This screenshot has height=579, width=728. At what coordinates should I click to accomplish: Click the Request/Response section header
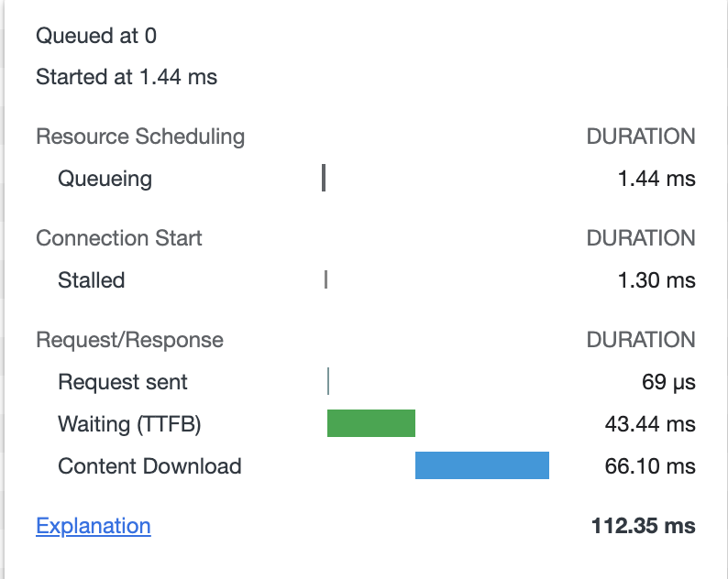click(x=129, y=340)
